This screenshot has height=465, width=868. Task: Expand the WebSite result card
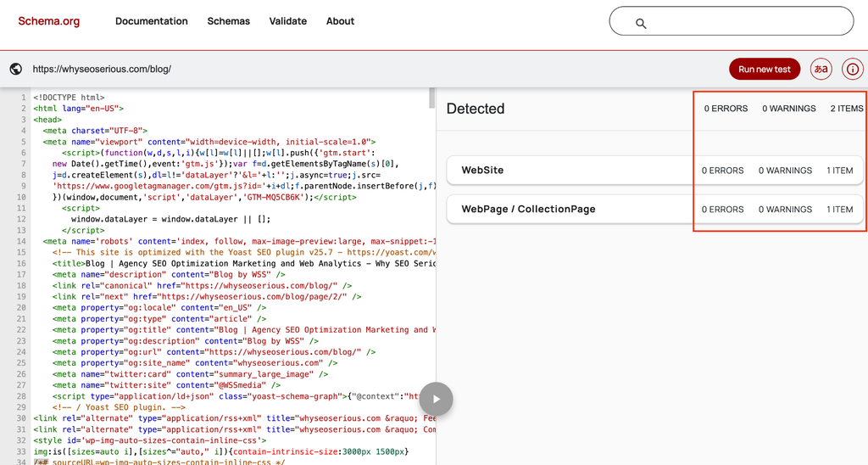click(655, 171)
